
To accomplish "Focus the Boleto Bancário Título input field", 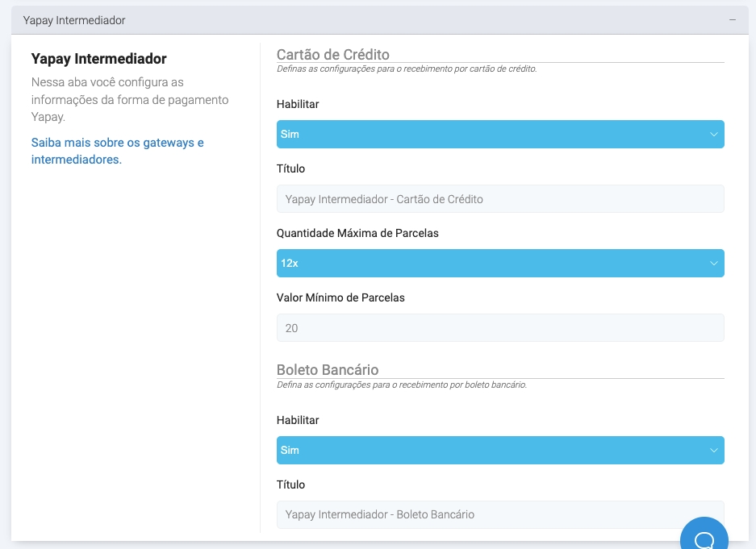I will (500, 514).
